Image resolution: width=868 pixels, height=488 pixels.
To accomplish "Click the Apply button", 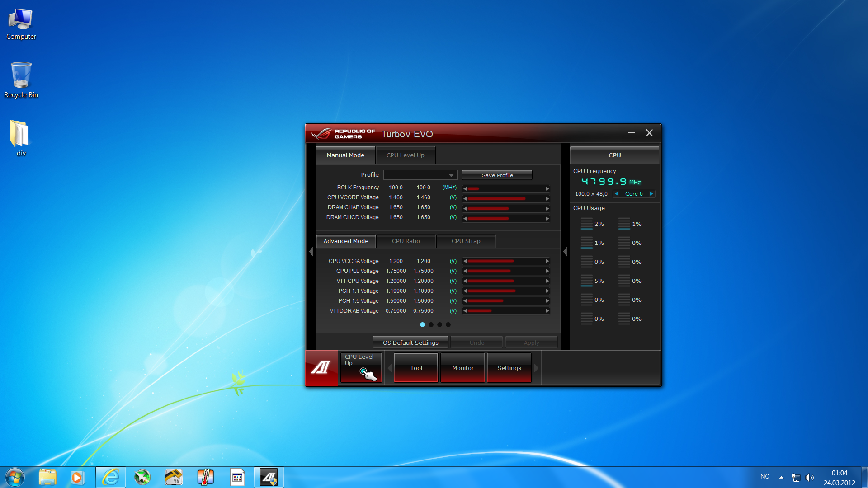I will (531, 343).
